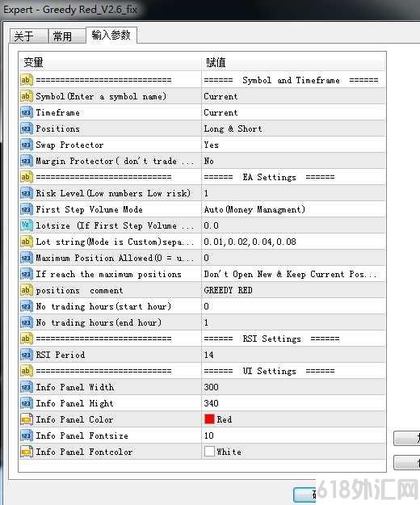Click the integer icon beside RSI Period
This screenshot has height=505, width=420.
pos(27,355)
